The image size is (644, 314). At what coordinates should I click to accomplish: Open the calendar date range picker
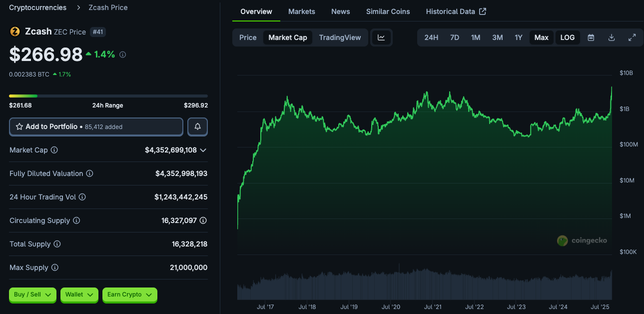click(591, 37)
